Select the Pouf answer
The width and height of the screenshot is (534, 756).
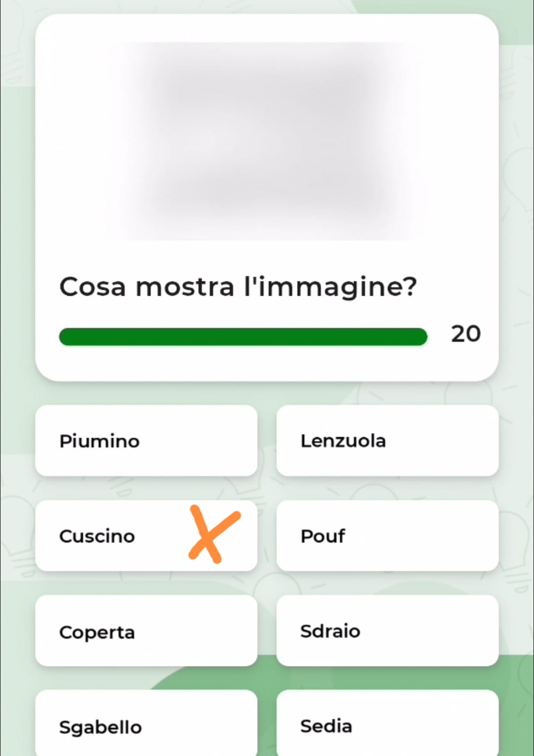(388, 535)
